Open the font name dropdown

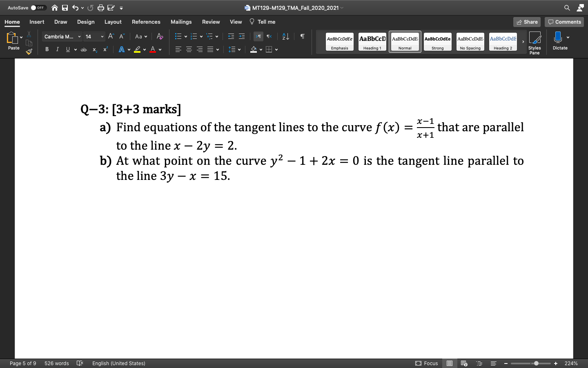click(79, 36)
